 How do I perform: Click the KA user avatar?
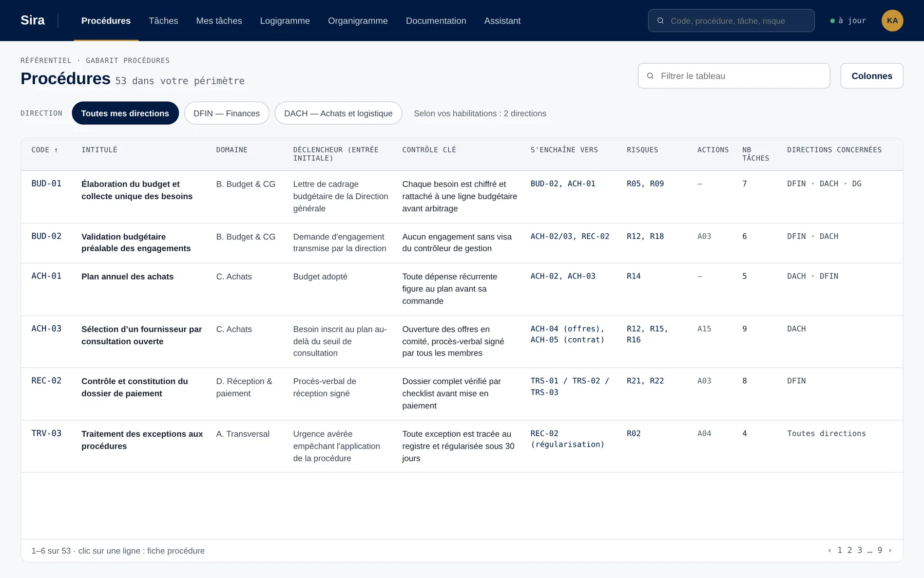(x=892, y=21)
